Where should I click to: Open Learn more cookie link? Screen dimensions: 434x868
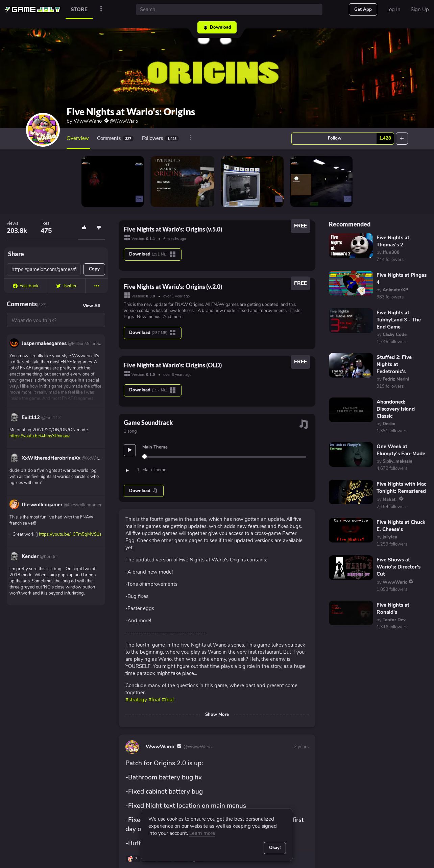point(202,833)
